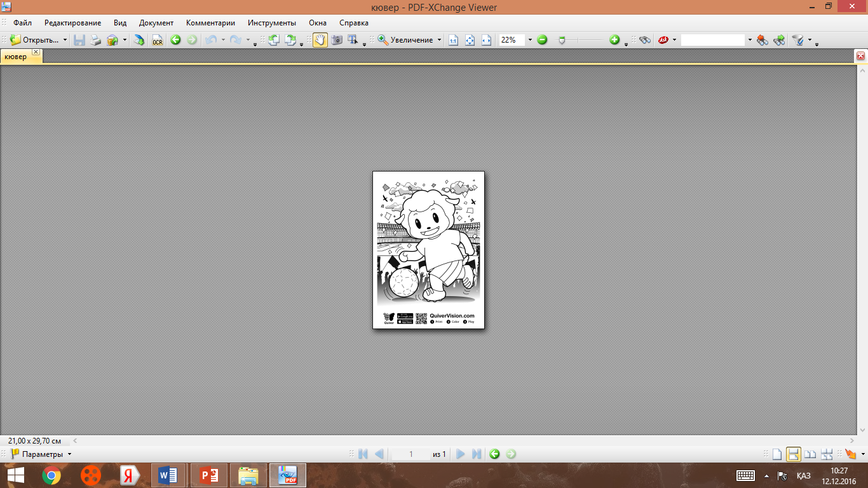This screenshot has height=488, width=868.
Task: Open the Redo history dropdown arrow
Action: click(x=248, y=40)
